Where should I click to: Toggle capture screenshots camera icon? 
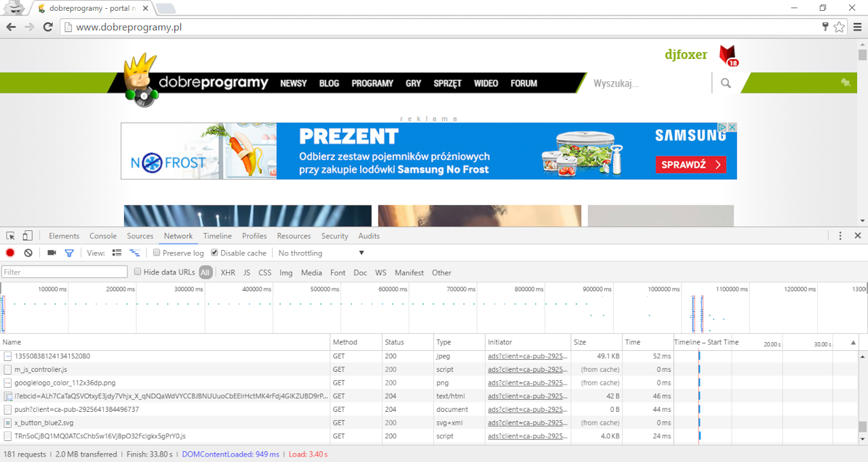[52, 253]
